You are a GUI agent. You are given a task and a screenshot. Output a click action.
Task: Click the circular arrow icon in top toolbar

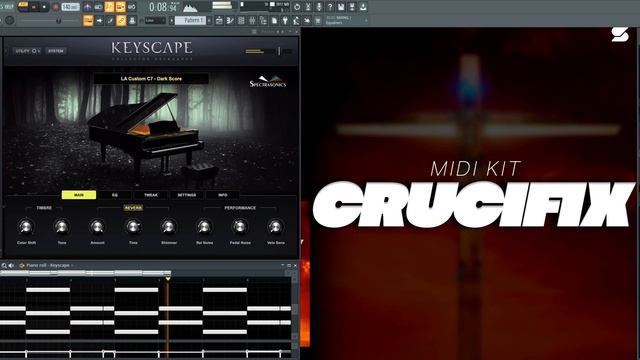click(x=297, y=7)
